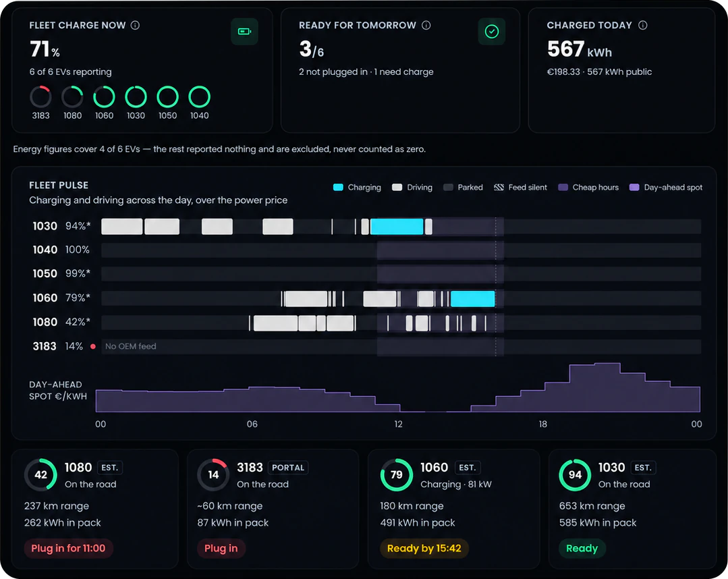Select the 1040 charge ring in the fleet row
Viewport: 728px width, 579px height.
click(x=199, y=97)
